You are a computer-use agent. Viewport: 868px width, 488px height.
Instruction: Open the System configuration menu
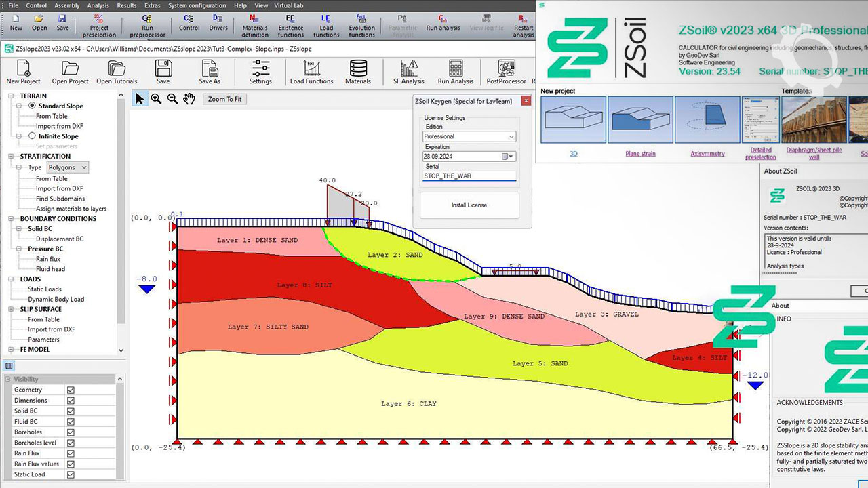pyautogui.click(x=197, y=5)
